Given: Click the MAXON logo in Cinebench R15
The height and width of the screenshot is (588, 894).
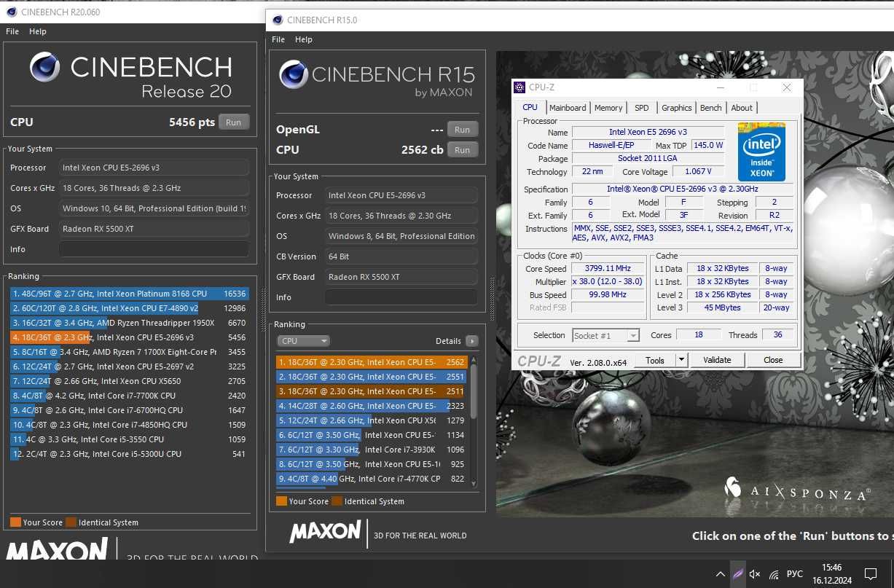Looking at the screenshot, I should 325,532.
